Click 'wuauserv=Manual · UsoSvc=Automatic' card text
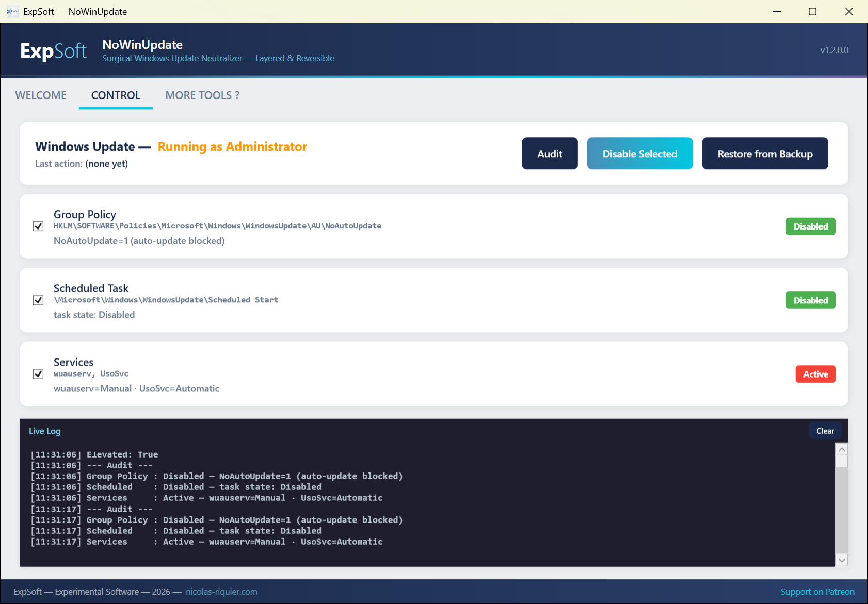Screen dimensions: 868x604 [136, 388]
